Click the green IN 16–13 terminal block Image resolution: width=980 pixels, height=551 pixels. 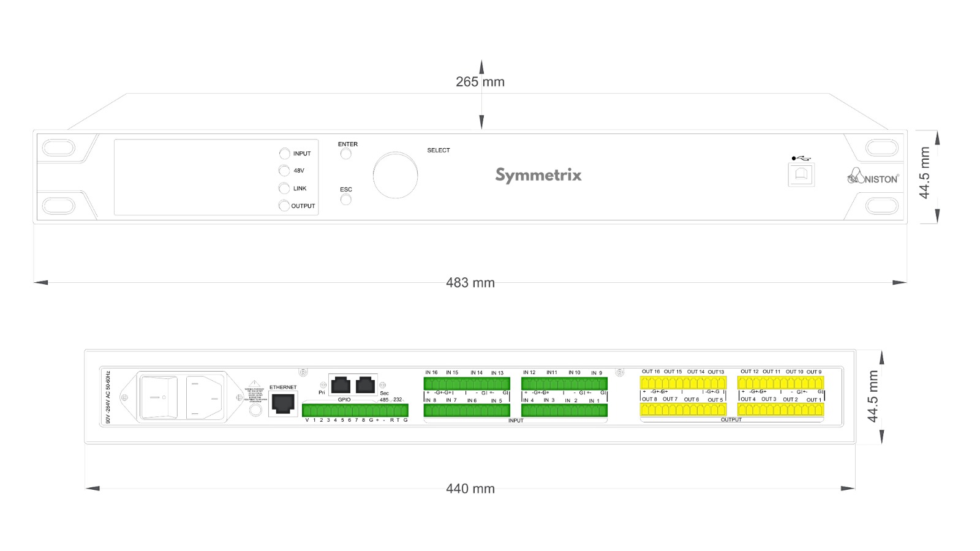[467, 383]
